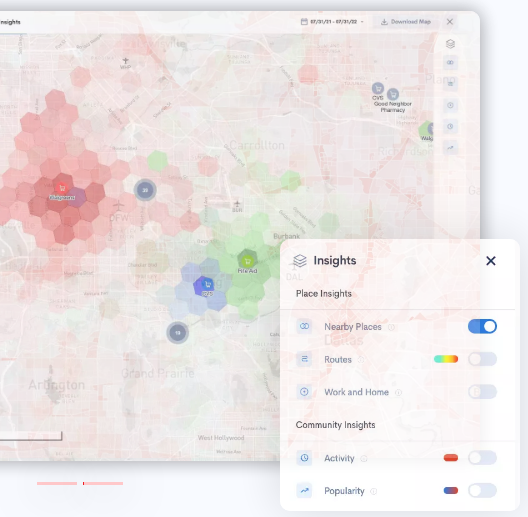The image size is (528, 517).
Task: Show info for Work and Home
Action: click(x=398, y=392)
